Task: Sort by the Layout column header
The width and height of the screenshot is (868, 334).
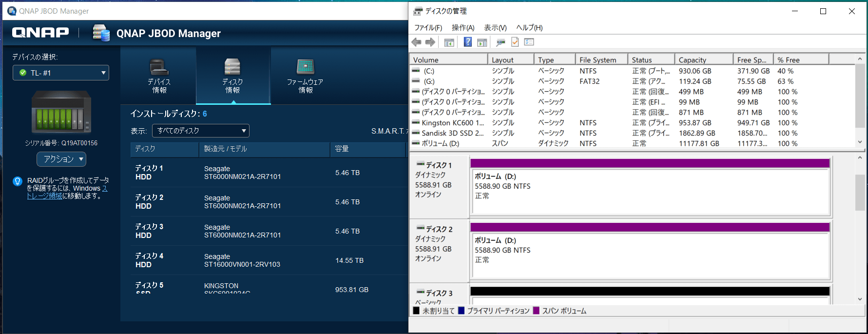Action: (x=511, y=60)
